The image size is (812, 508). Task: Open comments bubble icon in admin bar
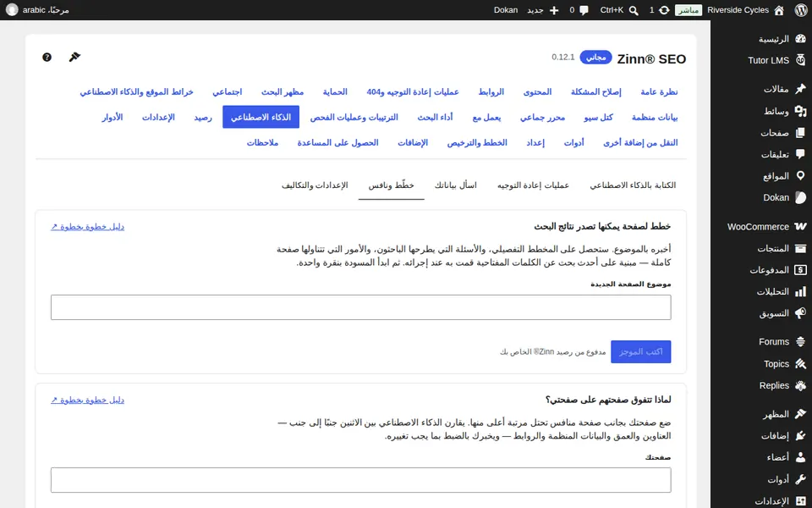click(584, 10)
